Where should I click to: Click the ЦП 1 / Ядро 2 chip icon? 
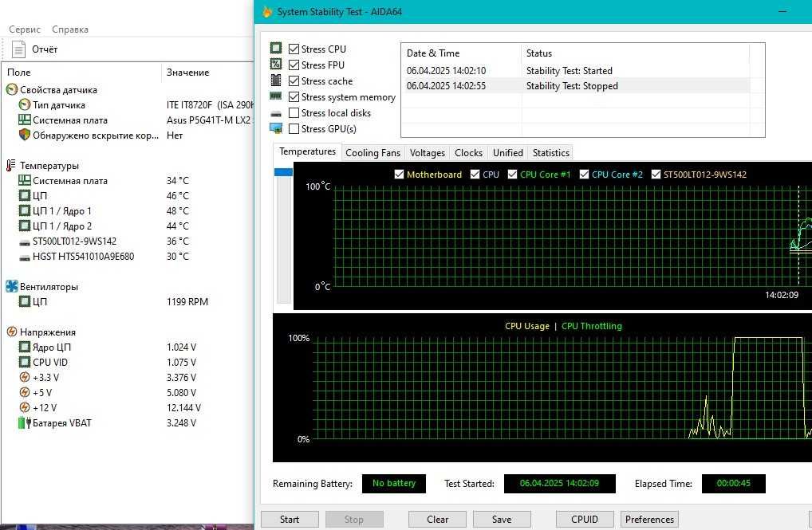click(25, 226)
